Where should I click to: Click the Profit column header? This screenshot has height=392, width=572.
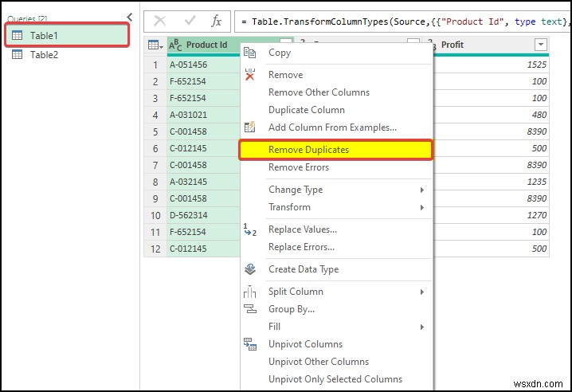[453, 45]
